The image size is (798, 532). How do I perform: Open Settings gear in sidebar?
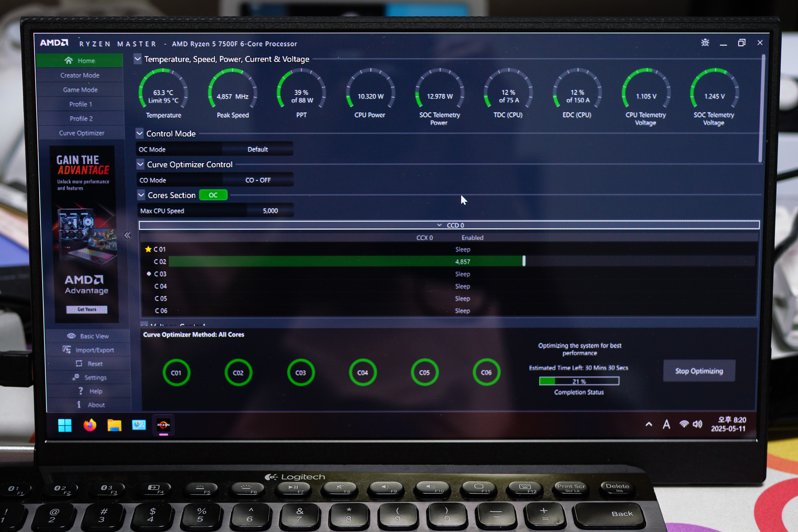(76, 377)
